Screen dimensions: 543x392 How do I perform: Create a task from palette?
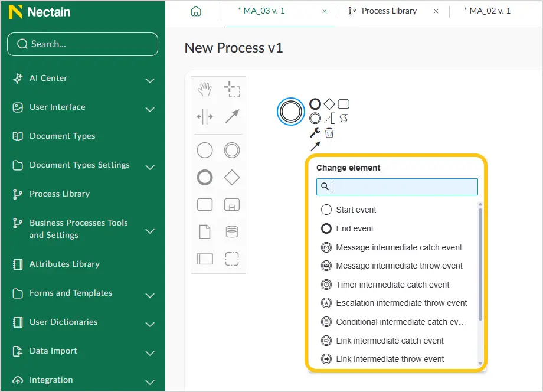point(205,205)
